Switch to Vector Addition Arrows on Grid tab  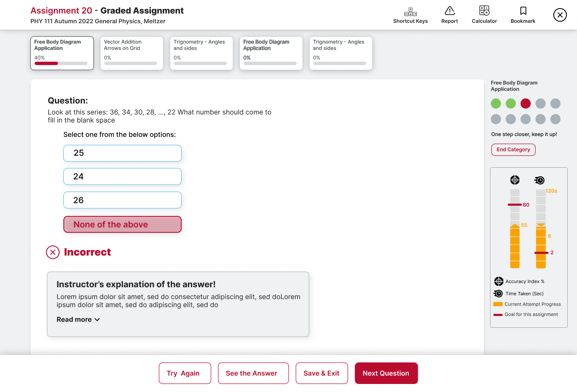(131, 53)
